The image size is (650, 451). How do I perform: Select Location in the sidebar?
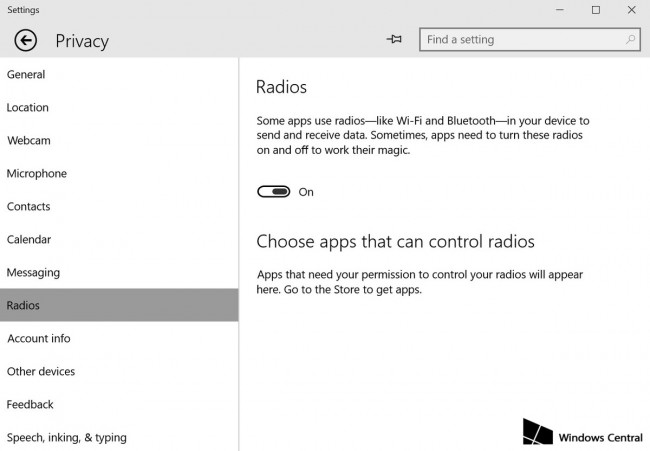[28, 108]
